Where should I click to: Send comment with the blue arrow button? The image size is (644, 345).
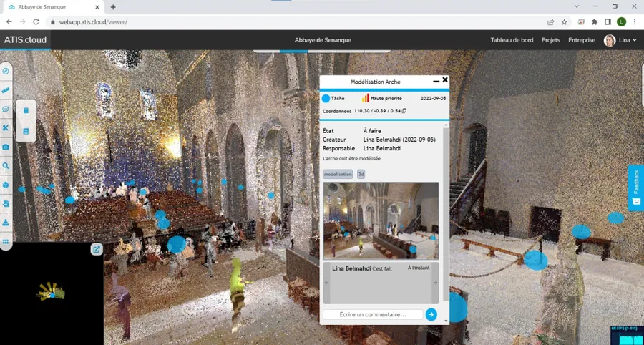point(431,315)
